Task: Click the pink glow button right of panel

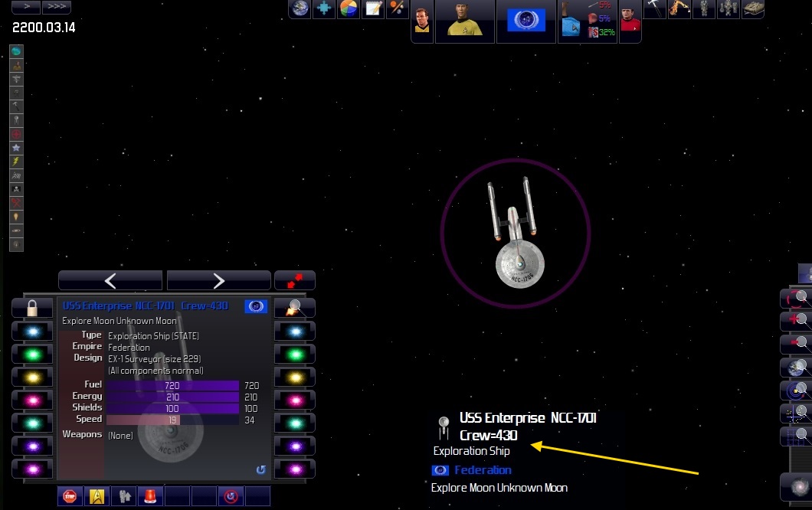Action: coord(295,400)
